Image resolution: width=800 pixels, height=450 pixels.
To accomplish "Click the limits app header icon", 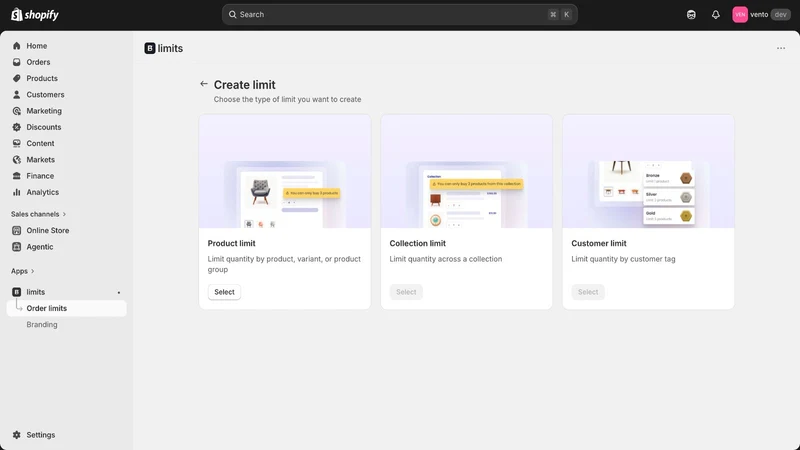I will [149, 48].
